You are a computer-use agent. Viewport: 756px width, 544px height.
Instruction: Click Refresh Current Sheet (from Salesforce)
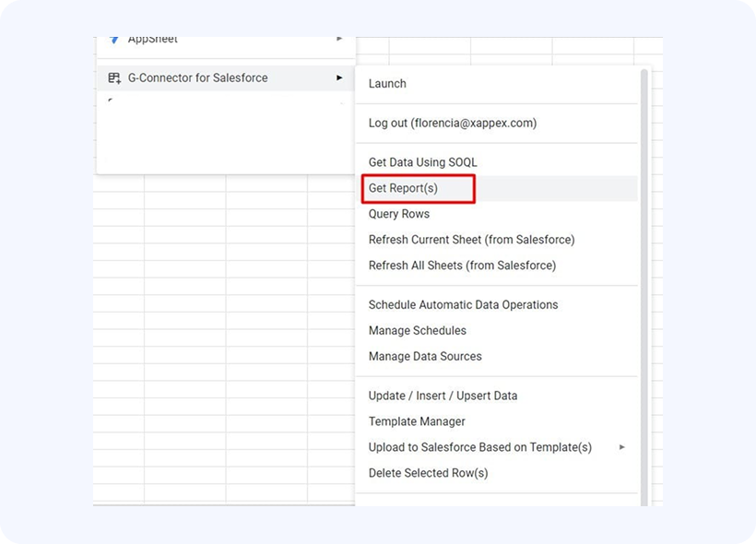[x=471, y=240]
